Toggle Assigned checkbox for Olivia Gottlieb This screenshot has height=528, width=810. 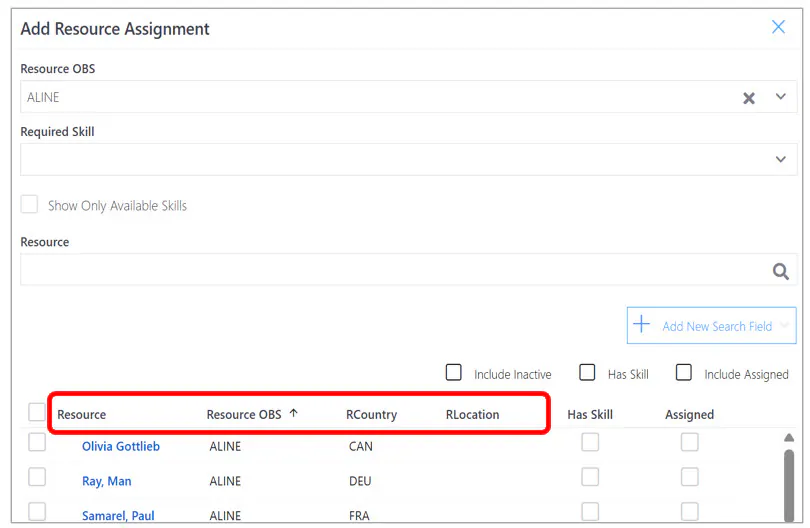[690, 442]
